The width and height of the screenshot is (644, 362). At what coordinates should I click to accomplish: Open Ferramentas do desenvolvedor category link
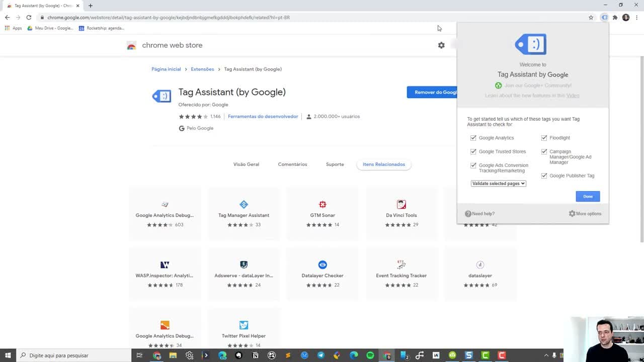tap(263, 116)
